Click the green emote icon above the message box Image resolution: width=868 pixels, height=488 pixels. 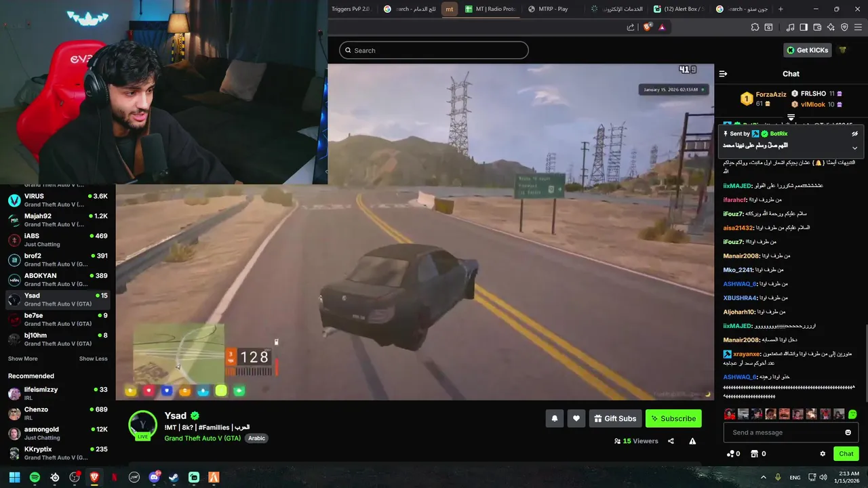pyautogui.click(x=852, y=414)
